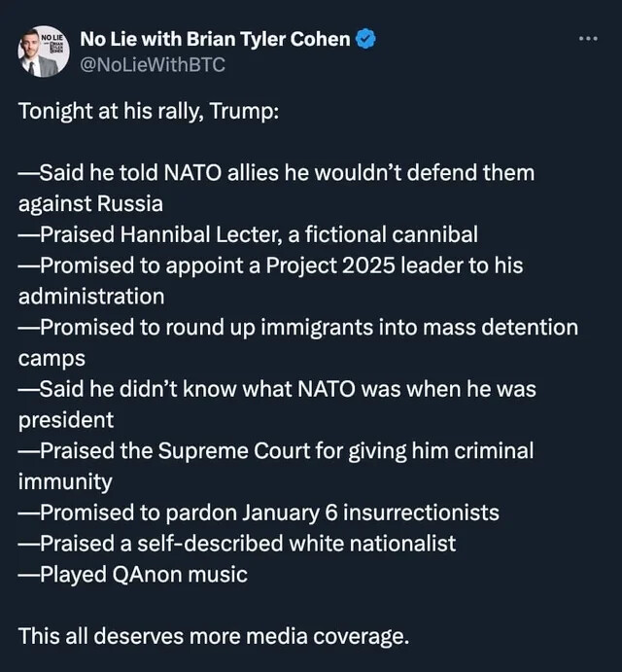622x672 pixels.
Task: Click the 'didn't know what NATO was' line
Action: point(277,389)
